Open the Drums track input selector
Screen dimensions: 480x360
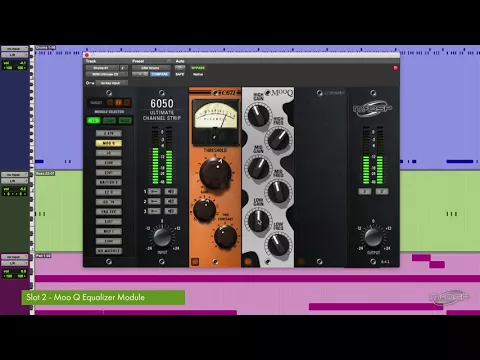click(14, 49)
